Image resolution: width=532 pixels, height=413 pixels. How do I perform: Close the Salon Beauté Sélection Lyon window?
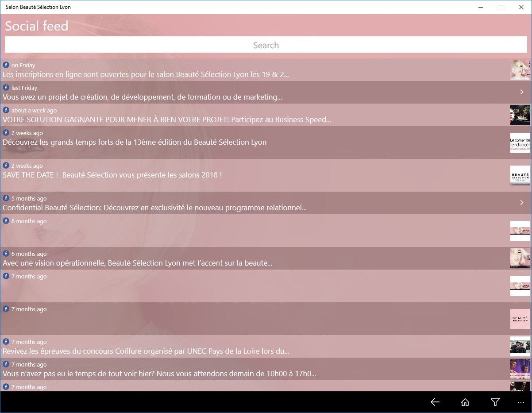pyautogui.click(x=521, y=7)
